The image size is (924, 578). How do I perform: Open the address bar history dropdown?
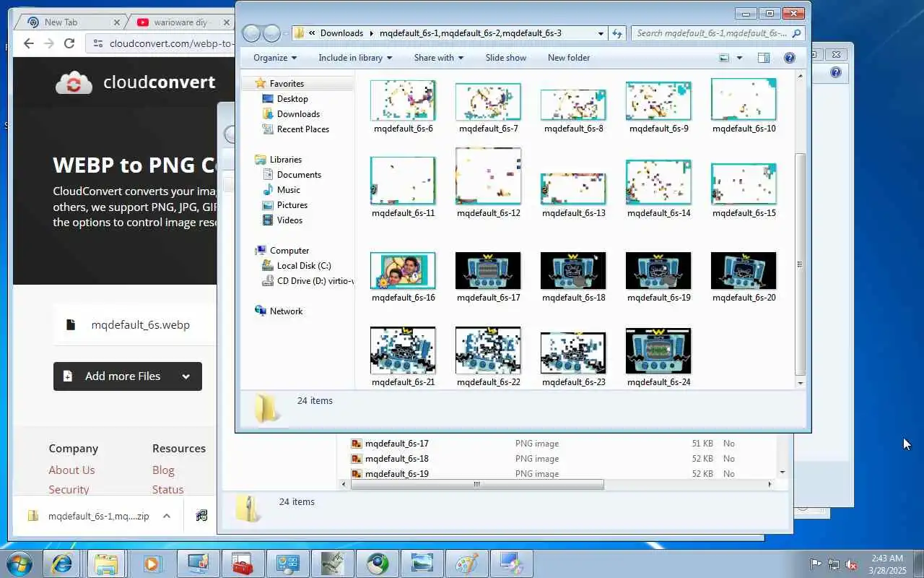(x=601, y=33)
